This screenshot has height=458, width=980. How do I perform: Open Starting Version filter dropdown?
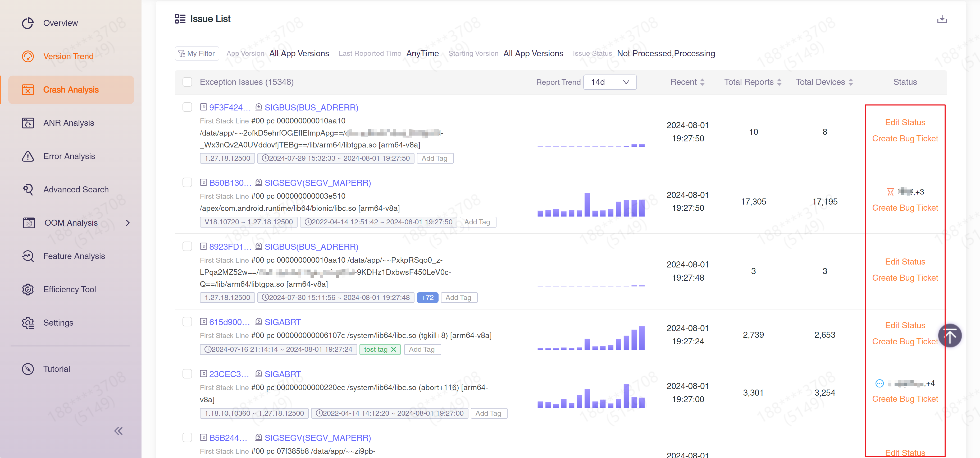(x=533, y=53)
